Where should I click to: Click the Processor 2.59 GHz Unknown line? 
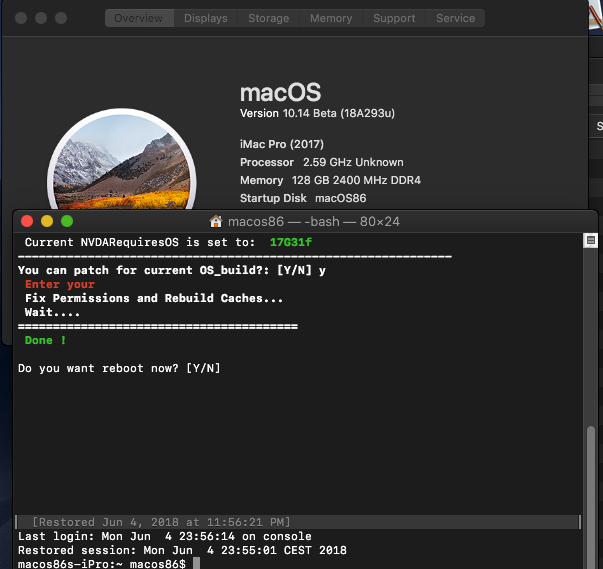[x=321, y=162]
